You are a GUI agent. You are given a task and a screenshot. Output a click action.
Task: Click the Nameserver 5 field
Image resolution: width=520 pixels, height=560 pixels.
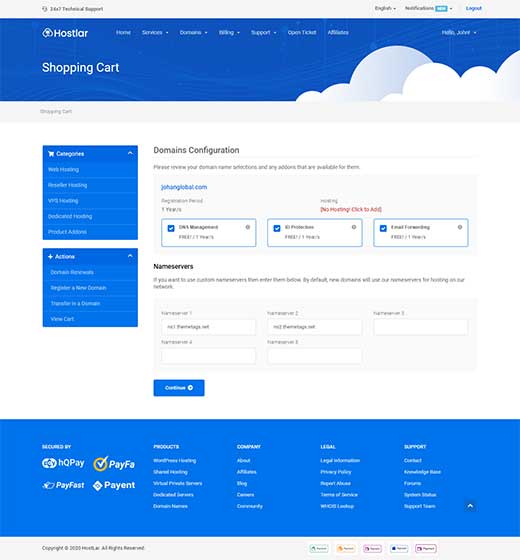click(x=315, y=356)
